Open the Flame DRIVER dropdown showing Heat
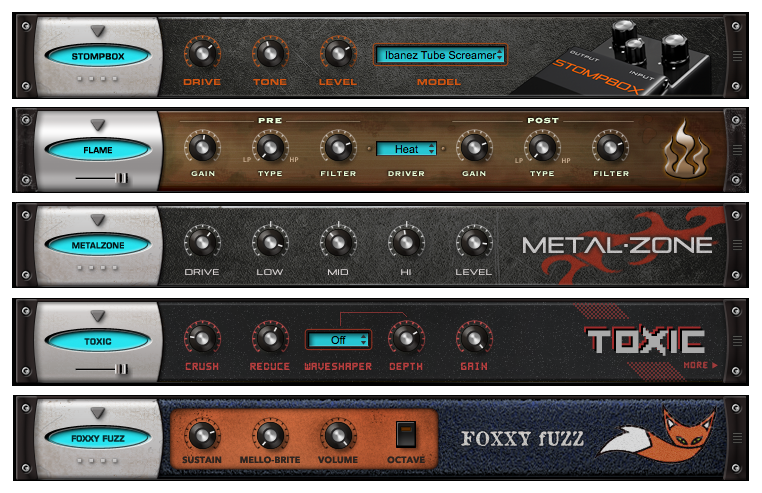Image resolution: width=762 pixels, height=493 pixels. (406, 149)
